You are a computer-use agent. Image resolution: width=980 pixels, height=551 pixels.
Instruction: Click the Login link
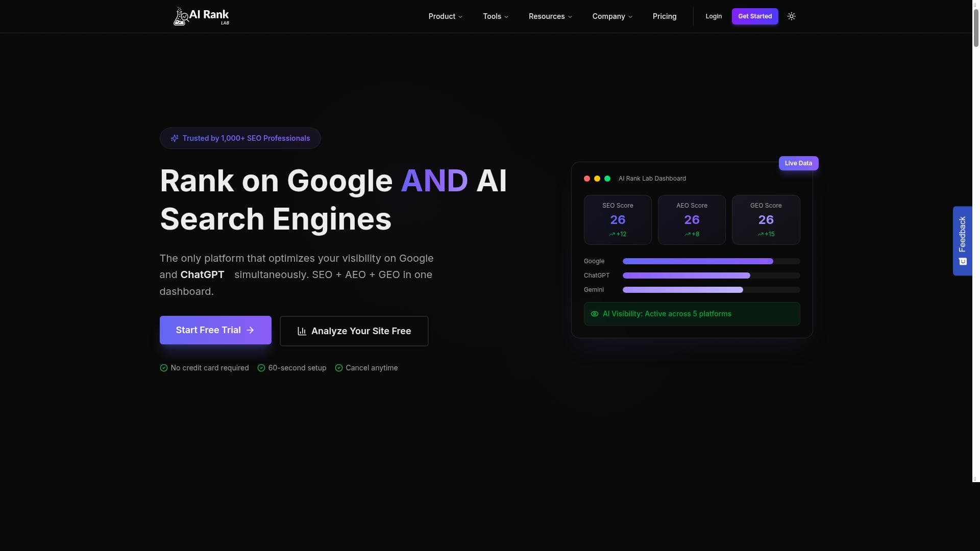(713, 16)
